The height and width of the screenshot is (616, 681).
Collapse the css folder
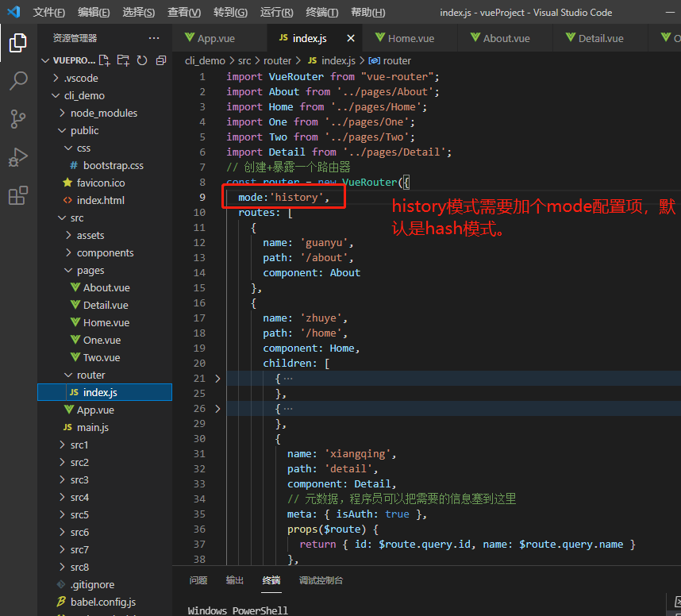pyautogui.click(x=105, y=148)
